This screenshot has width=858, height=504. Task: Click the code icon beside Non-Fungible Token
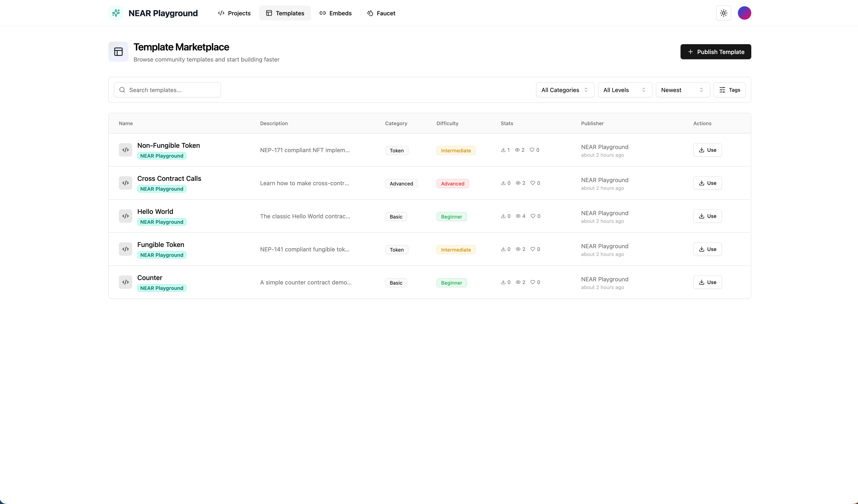point(125,150)
